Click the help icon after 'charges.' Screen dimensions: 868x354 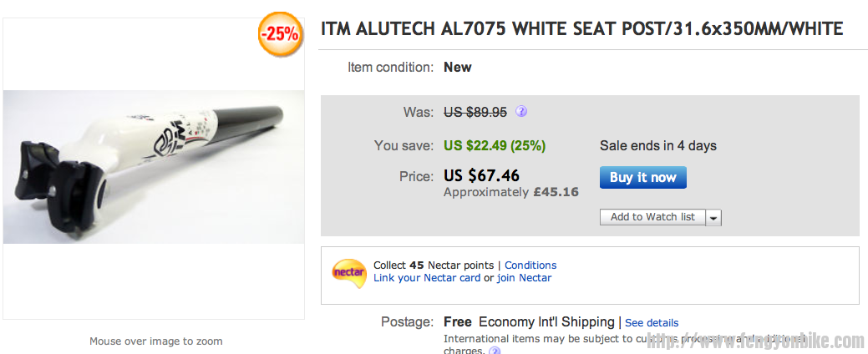pyautogui.click(x=495, y=351)
